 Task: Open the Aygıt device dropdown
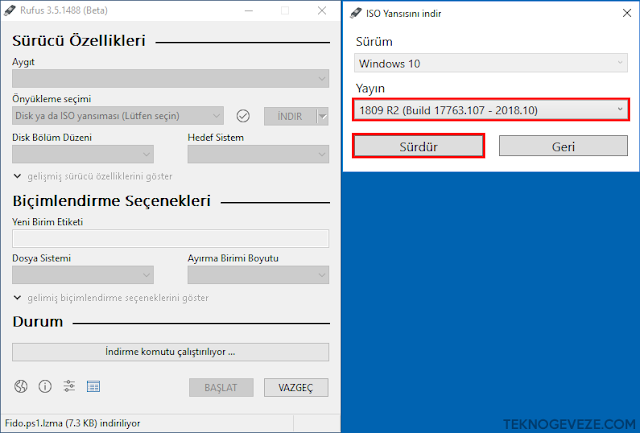(x=170, y=78)
